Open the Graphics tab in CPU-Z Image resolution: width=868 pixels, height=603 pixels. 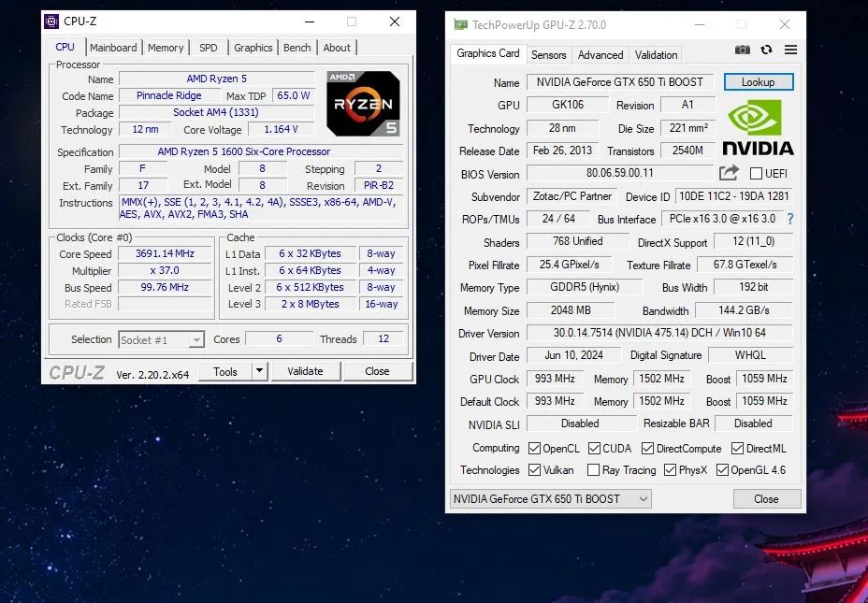click(x=253, y=48)
